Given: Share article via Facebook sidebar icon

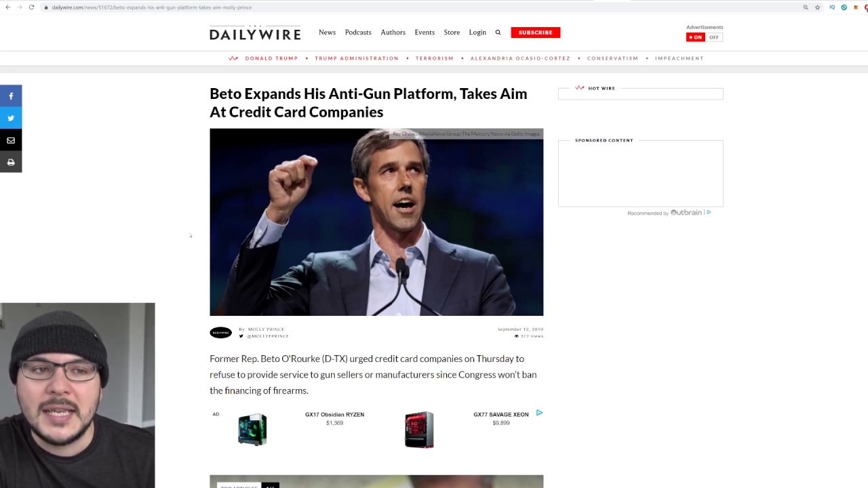Looking at the screenshot, I should (x=11, y=96).
